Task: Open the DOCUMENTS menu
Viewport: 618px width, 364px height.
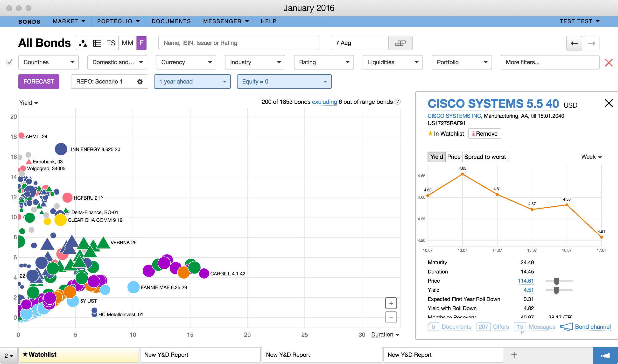Action: point(171,21)
